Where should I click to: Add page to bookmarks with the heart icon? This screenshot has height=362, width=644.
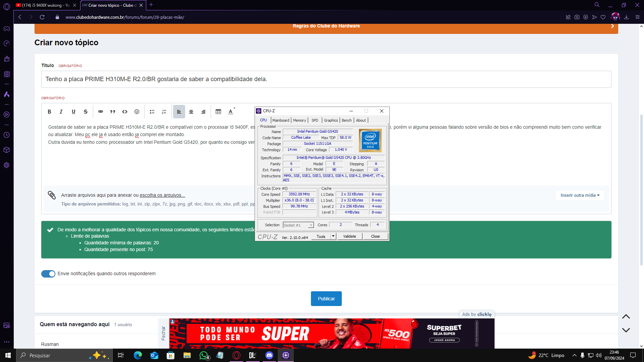coord(603,17)
